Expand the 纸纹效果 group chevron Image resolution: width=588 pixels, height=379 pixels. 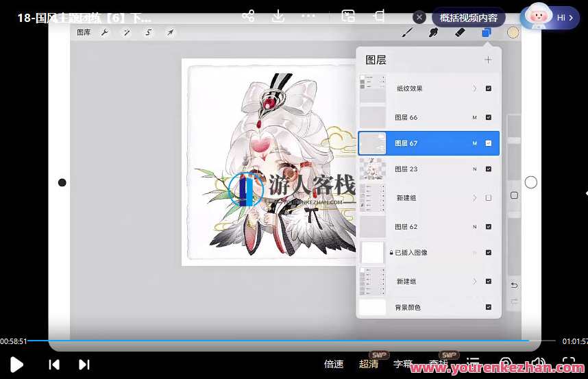click(475, 88)
